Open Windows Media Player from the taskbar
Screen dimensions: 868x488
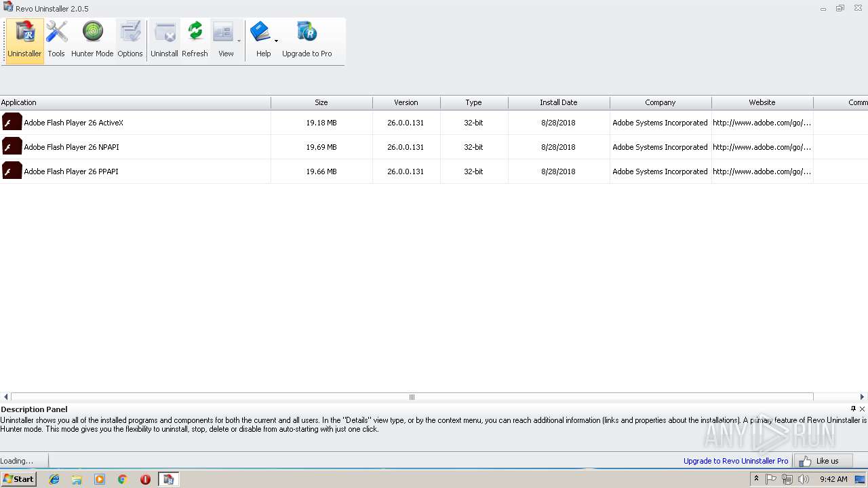point(100,479)
